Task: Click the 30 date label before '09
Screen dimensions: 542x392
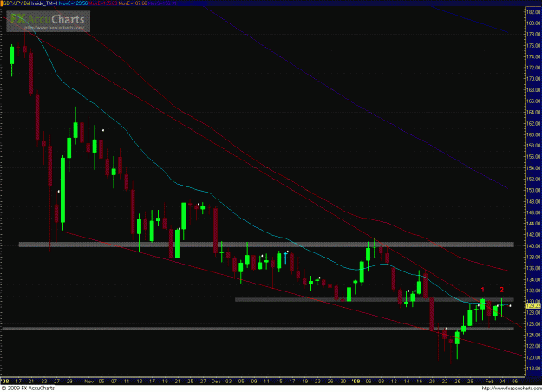Action: [x=343, y=382]
